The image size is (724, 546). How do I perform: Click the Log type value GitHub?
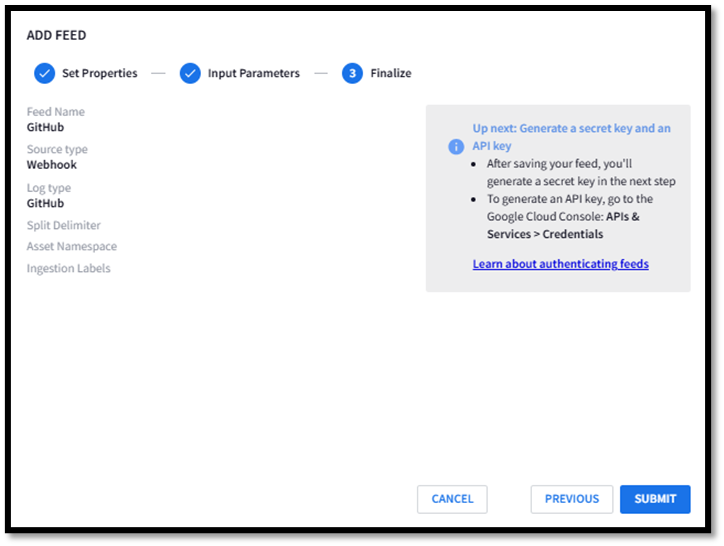coord(45,203)
